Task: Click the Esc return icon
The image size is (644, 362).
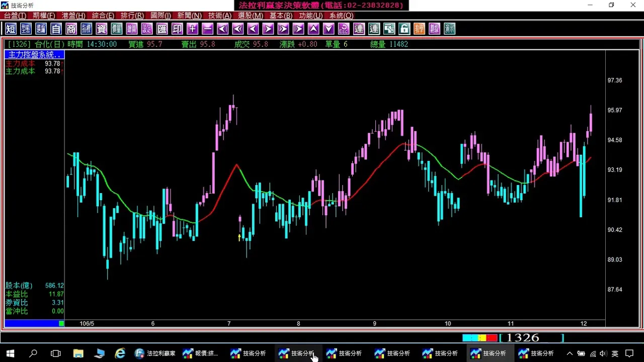Action: click(343, 29)
